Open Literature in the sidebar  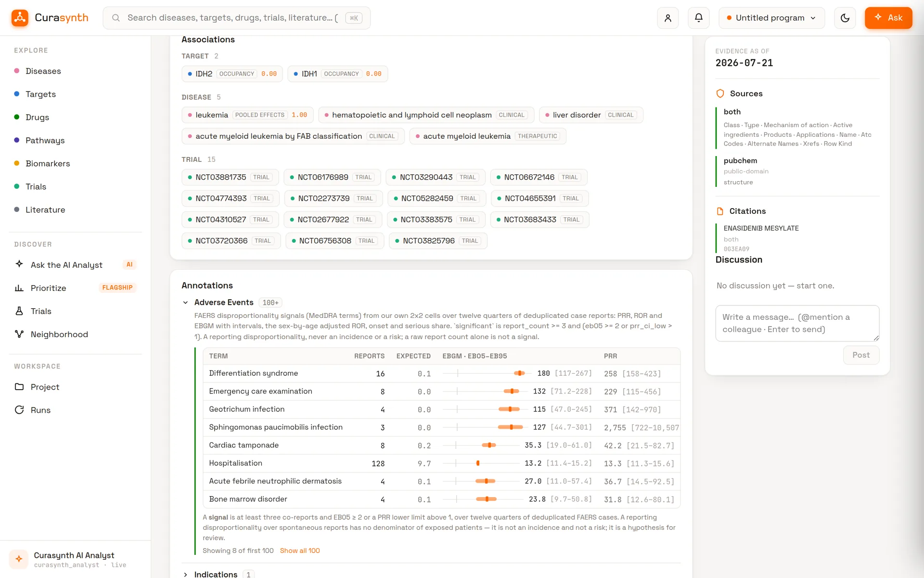tap(45, 210)
